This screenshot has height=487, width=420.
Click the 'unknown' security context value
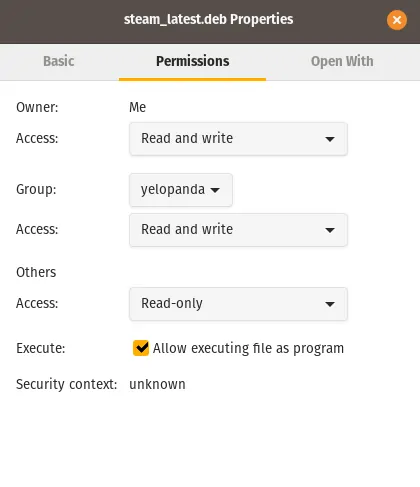(157, 384)
